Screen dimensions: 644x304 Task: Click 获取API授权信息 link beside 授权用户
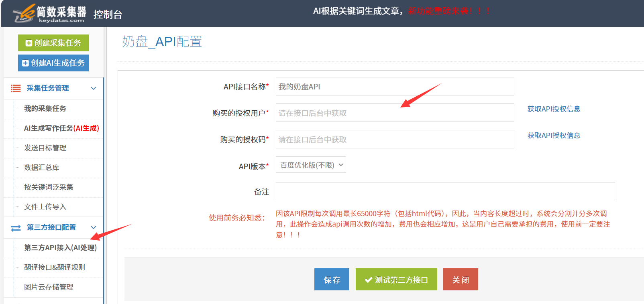(x=554, y=109)
